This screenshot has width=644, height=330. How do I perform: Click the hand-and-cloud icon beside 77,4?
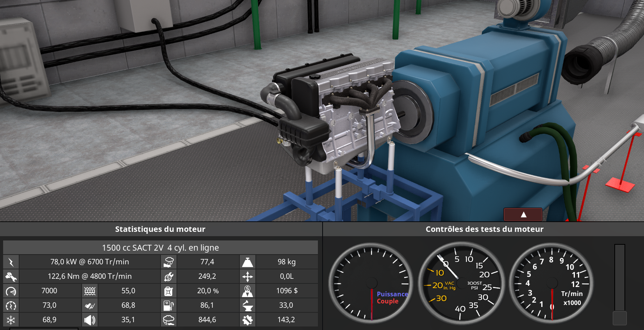click(x=169, y=262)
